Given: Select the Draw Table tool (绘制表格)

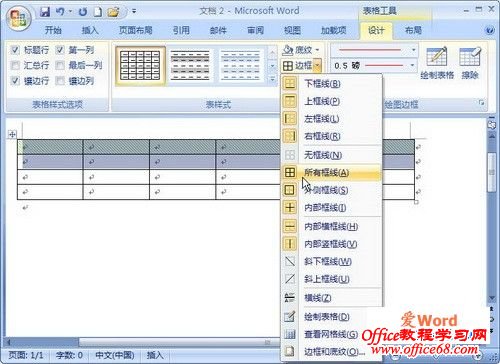Looking at the screenshot, I should click(x=437, y=63).
